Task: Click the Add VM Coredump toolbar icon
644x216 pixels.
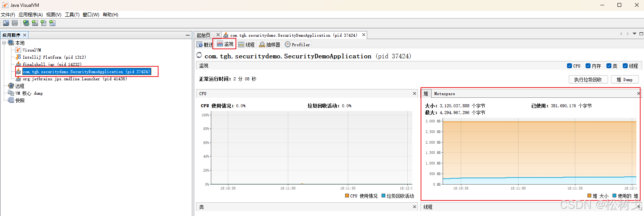Action: tap(44, 23)
